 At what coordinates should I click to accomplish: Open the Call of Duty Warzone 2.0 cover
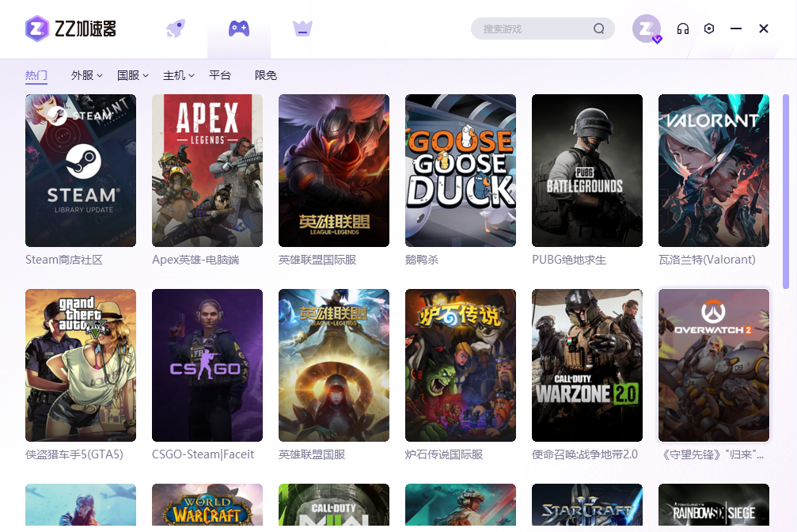coord(587,365)
